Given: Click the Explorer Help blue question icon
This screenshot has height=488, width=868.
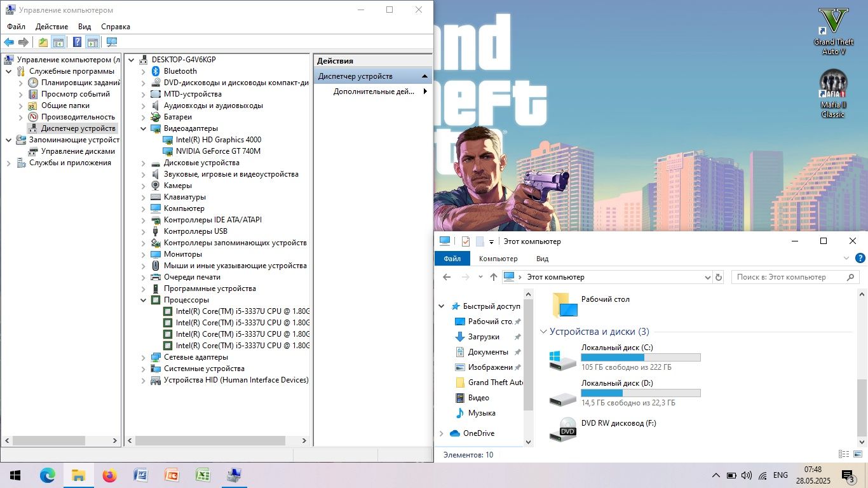Looking at the screenshot, I should [x=860, y=258].
